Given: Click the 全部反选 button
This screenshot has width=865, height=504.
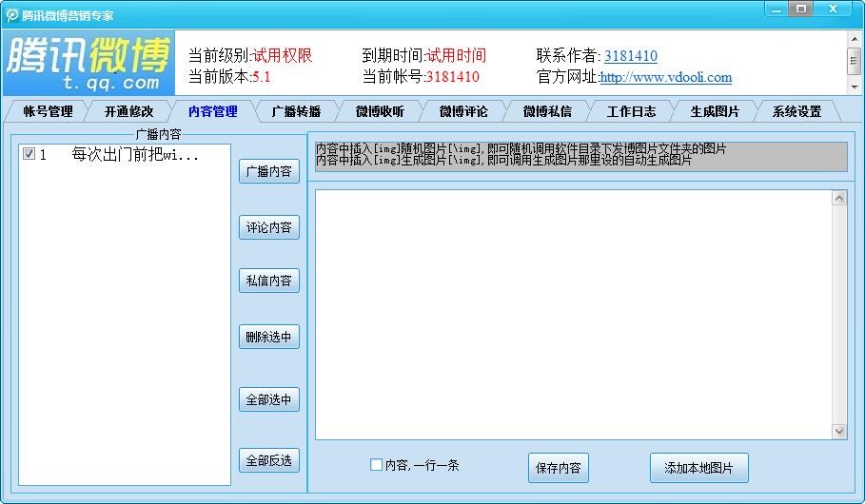Looking at the screenshot, I should point(268,460).
